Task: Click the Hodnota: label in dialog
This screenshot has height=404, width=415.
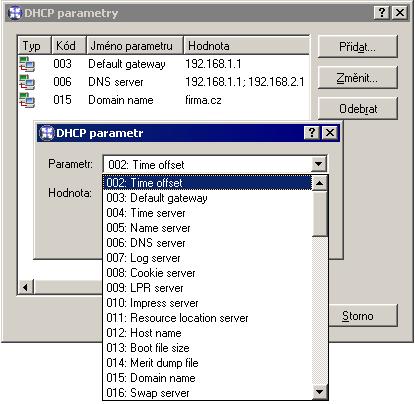Action: pos(70,193)
